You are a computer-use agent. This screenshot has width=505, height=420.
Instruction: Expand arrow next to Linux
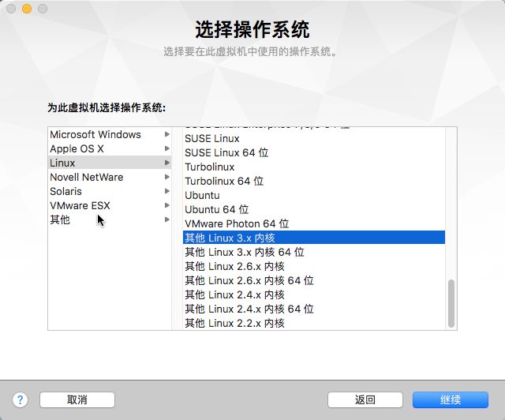coord(166,163)
